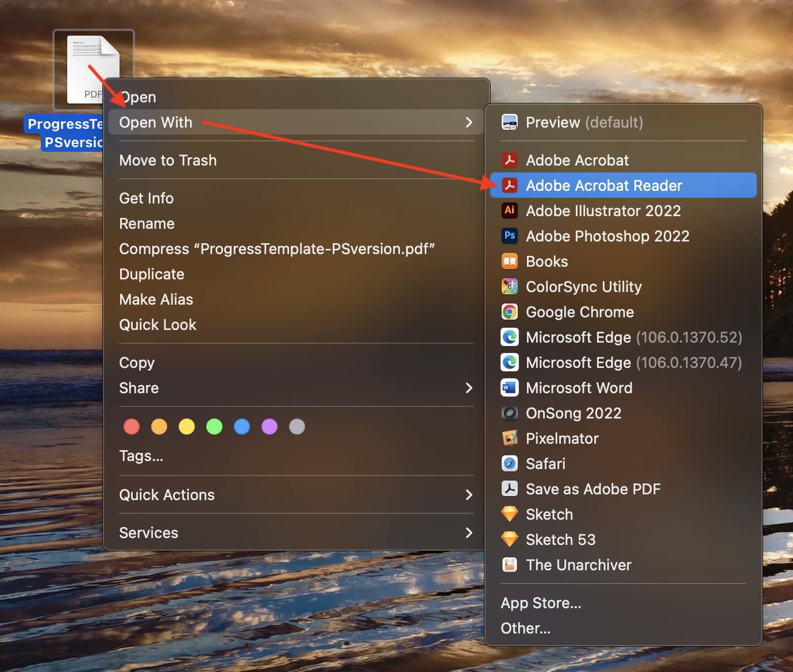793x672 pixels.
Task: Apply the purple tag color
Action: (x=270, y=427)
